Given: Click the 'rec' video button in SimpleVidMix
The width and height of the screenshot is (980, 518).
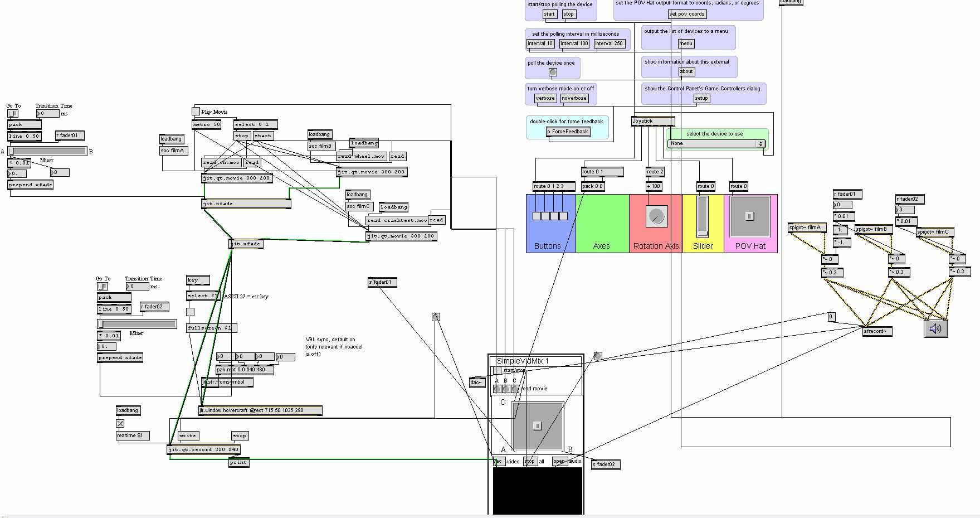Looking at the screenshot, I should (x=499, y=461).
